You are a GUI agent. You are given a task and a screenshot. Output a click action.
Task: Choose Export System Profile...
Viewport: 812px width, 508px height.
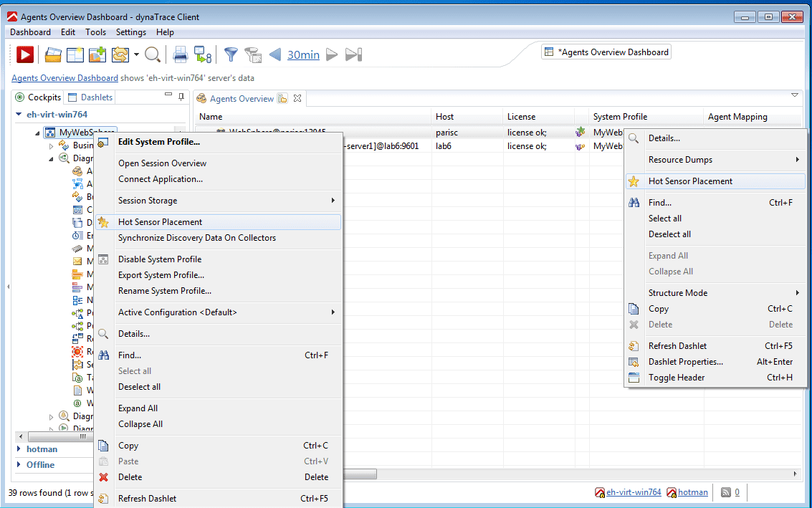[218, 275]
